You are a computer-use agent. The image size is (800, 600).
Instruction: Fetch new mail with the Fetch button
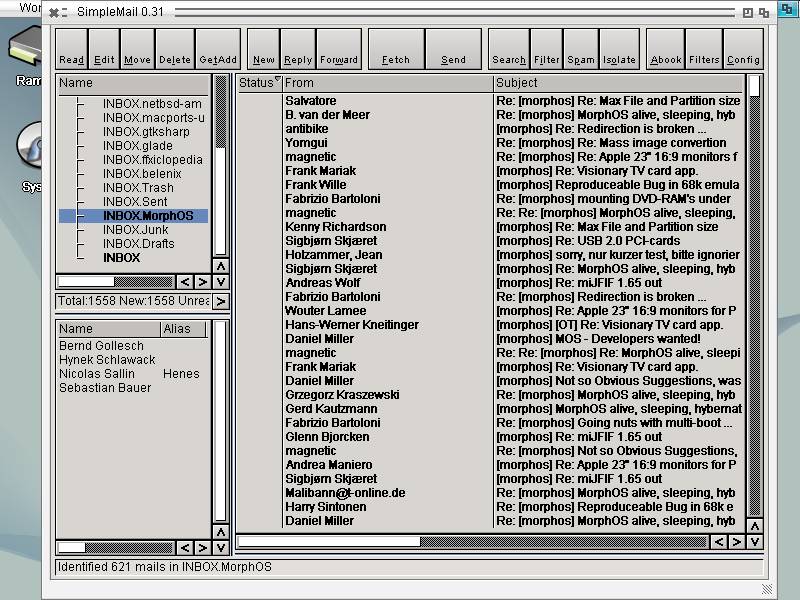396,49
